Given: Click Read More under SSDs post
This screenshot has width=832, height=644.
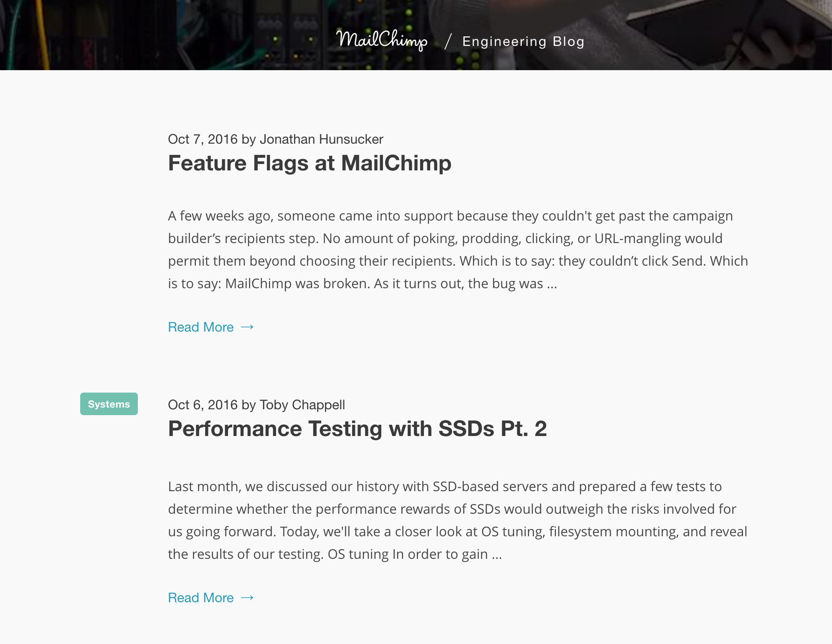Looking at the screenshot, I should (x=201, y=598).
